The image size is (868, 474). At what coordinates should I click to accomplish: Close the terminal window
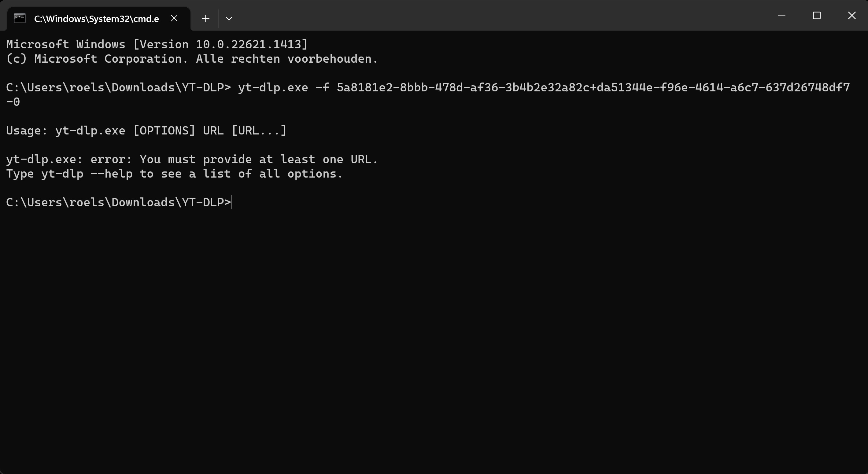(x=851, y=16)
